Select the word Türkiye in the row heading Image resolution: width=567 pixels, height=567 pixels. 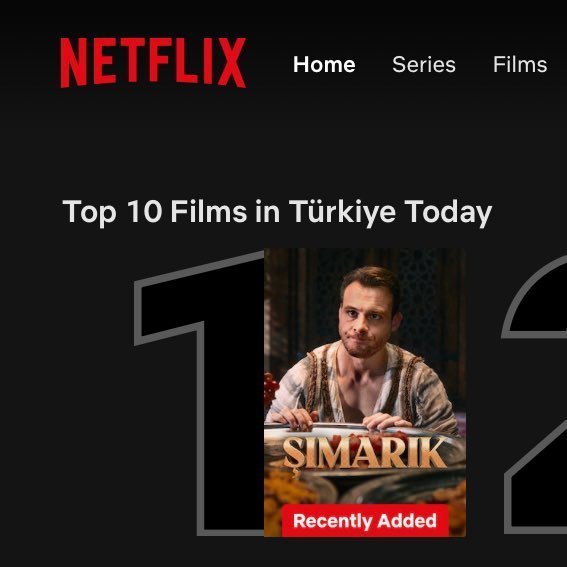[342, 212]
